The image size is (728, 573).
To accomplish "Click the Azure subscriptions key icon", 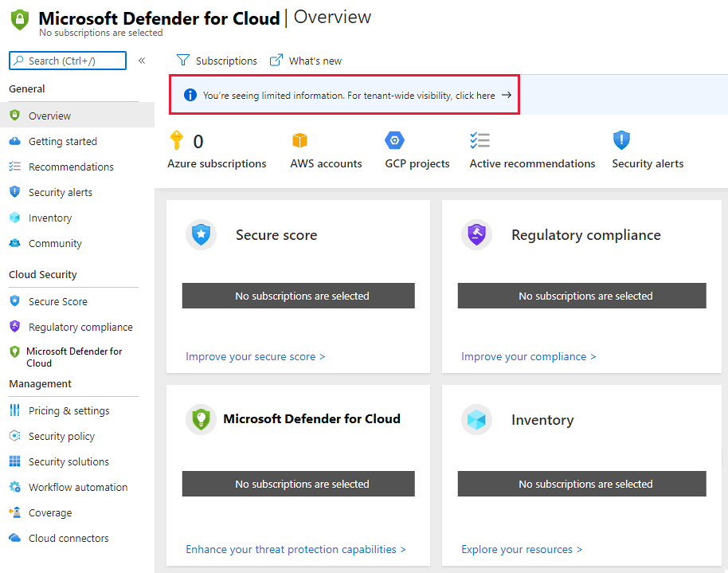I will pos(177,141).
